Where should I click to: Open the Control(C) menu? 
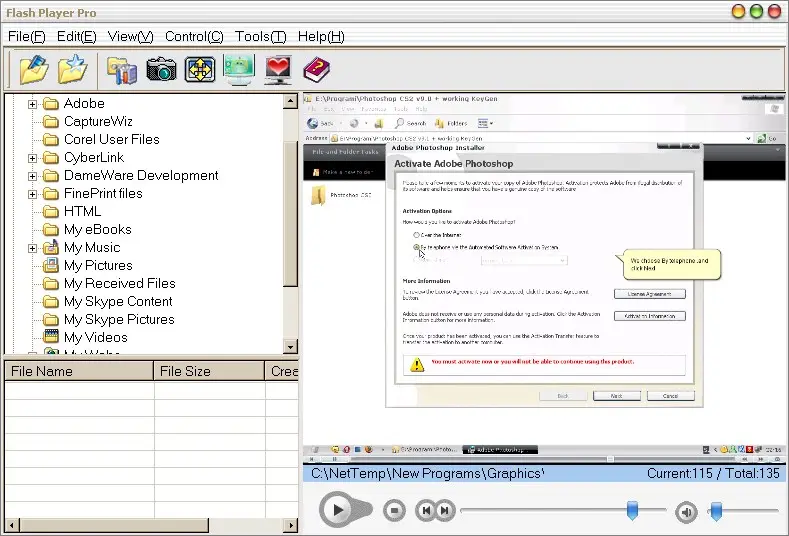coord(194,36)
